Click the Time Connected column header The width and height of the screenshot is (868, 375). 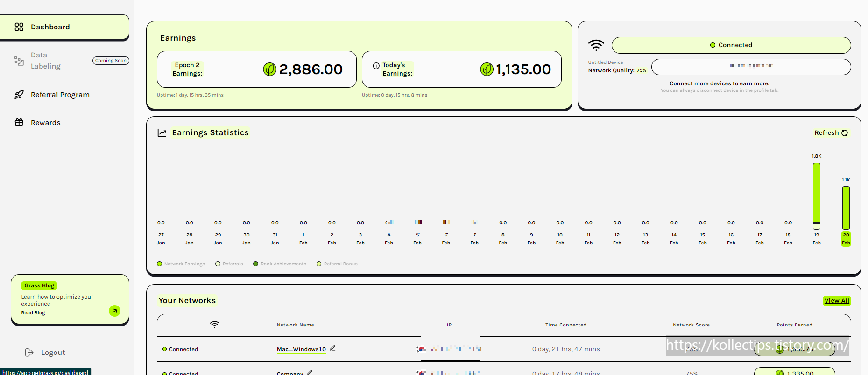566,325
